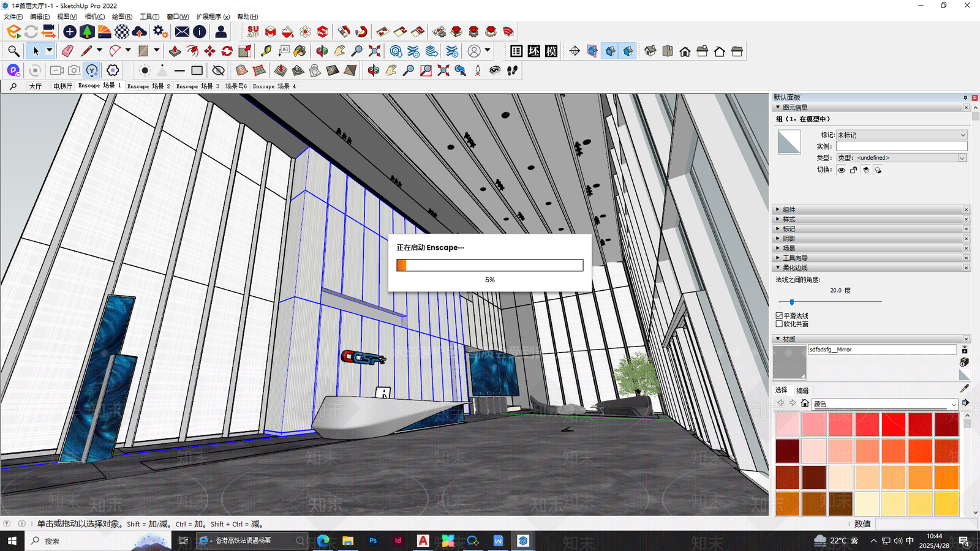The width and height of the screenshot is (980, 551).
Task: Enable the 软化共面 checkbox
Action: 779,324
